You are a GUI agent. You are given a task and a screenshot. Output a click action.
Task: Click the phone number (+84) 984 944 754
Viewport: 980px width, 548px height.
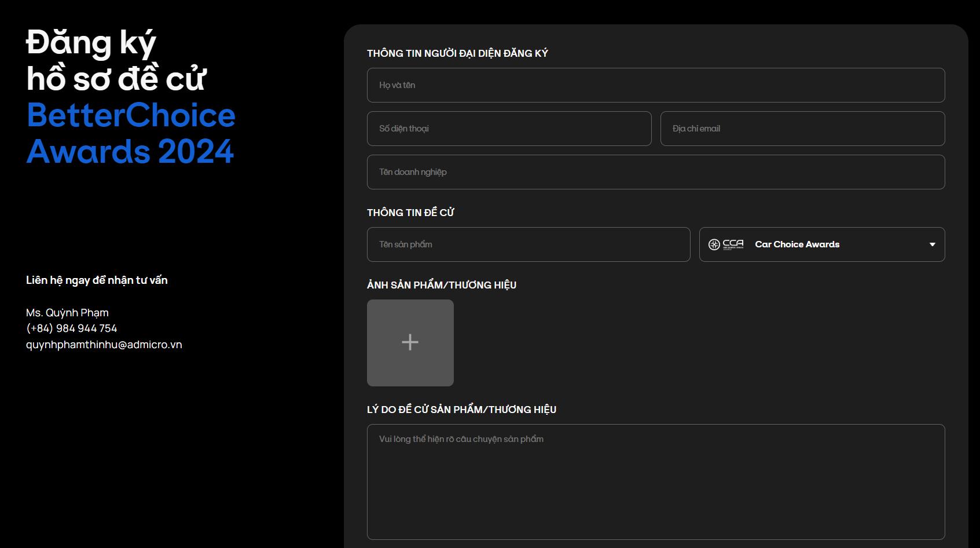click(72, 328)
